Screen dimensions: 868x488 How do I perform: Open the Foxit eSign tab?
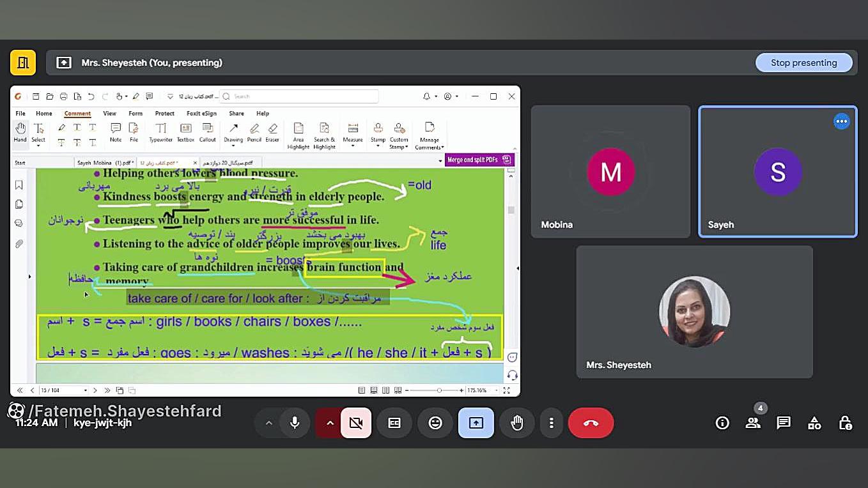tap(201, 114)
